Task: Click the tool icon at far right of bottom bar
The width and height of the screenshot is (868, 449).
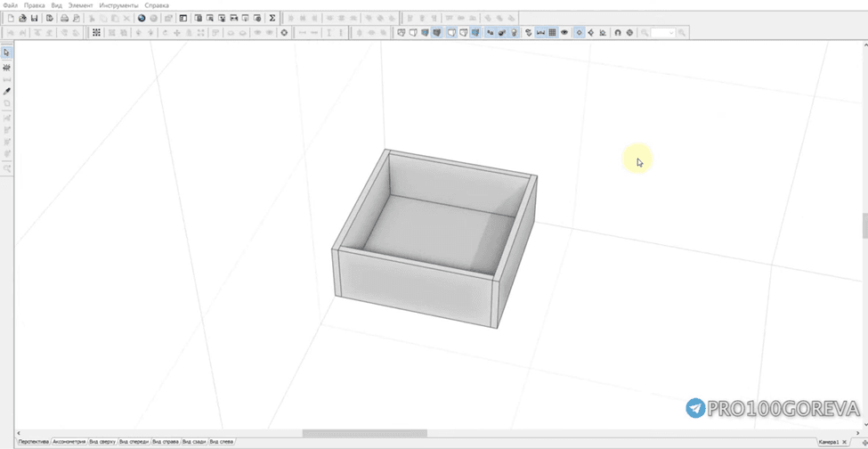Action: tap(864, 442)
